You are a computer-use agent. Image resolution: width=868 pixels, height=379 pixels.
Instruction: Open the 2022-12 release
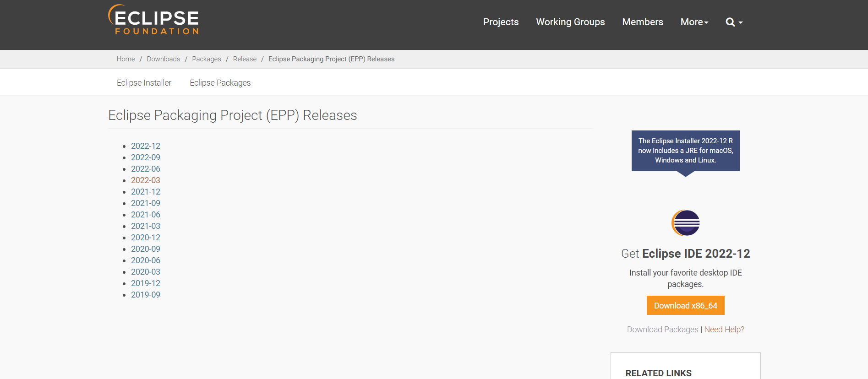[x=146, y=146]
